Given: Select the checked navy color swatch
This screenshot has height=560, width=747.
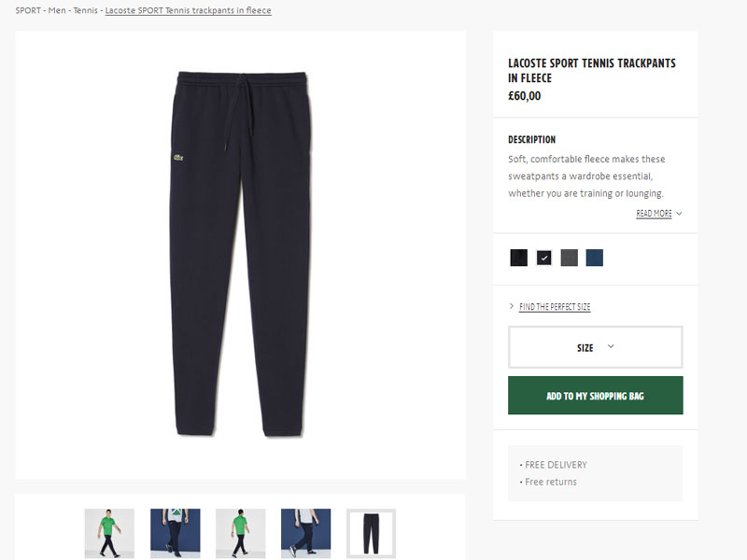Looking at the screenshot, I should point(543,258).
